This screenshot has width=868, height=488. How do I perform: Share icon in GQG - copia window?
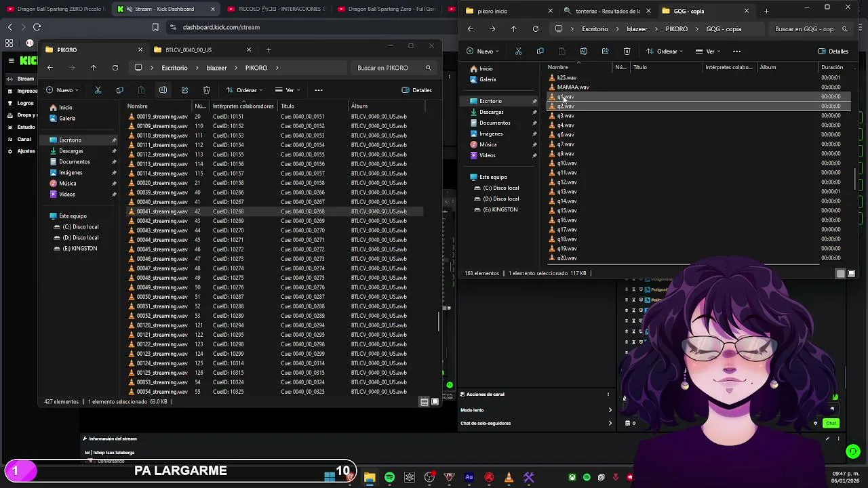(x=605, y=52)
